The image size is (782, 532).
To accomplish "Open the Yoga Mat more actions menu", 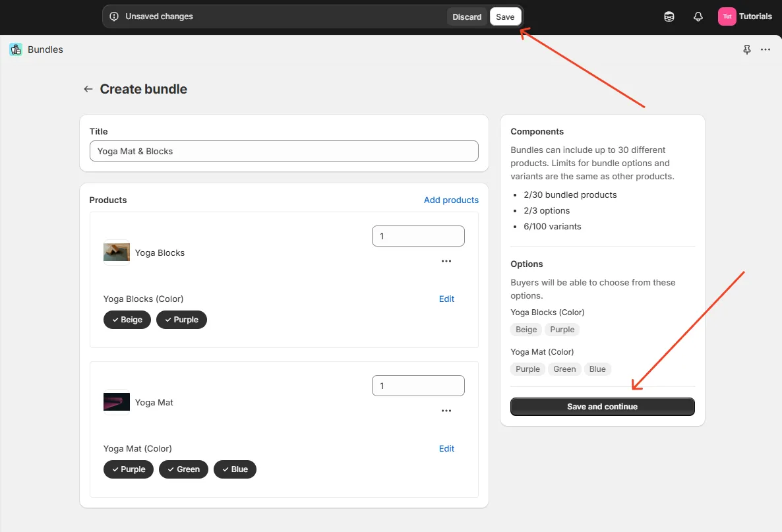I will click(446, 411).
